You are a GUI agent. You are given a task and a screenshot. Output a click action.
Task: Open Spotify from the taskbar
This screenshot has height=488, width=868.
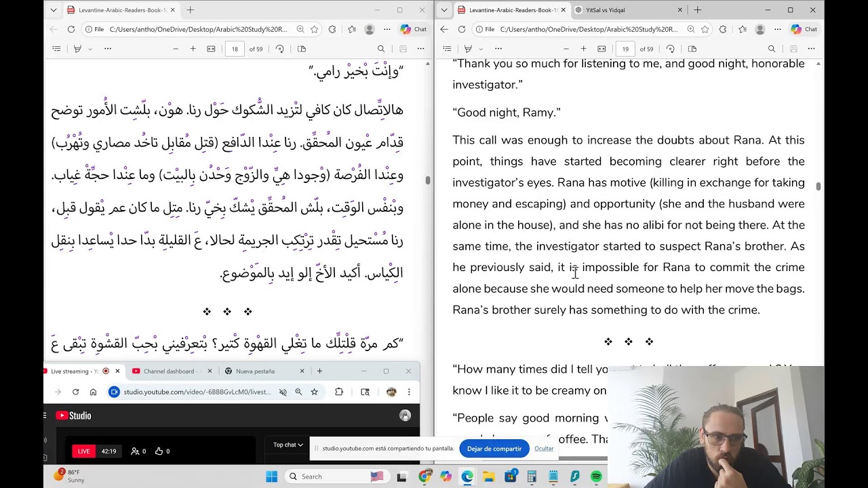tap(596, 476)
